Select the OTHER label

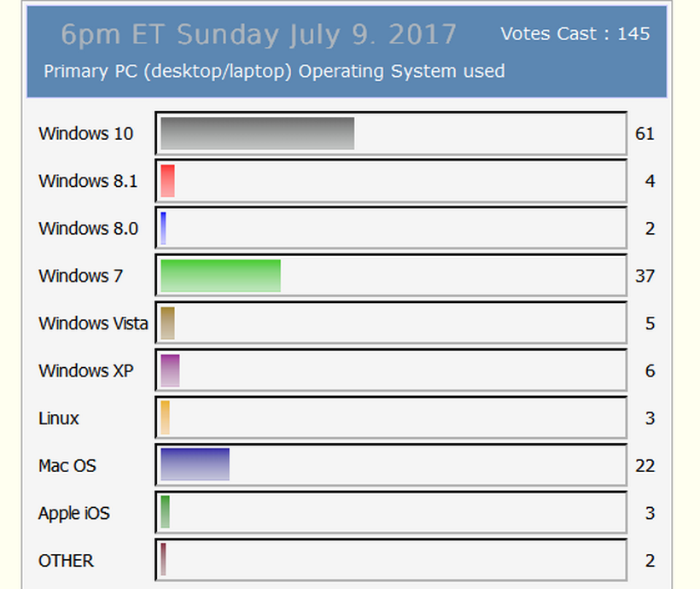tap(66, 561)
